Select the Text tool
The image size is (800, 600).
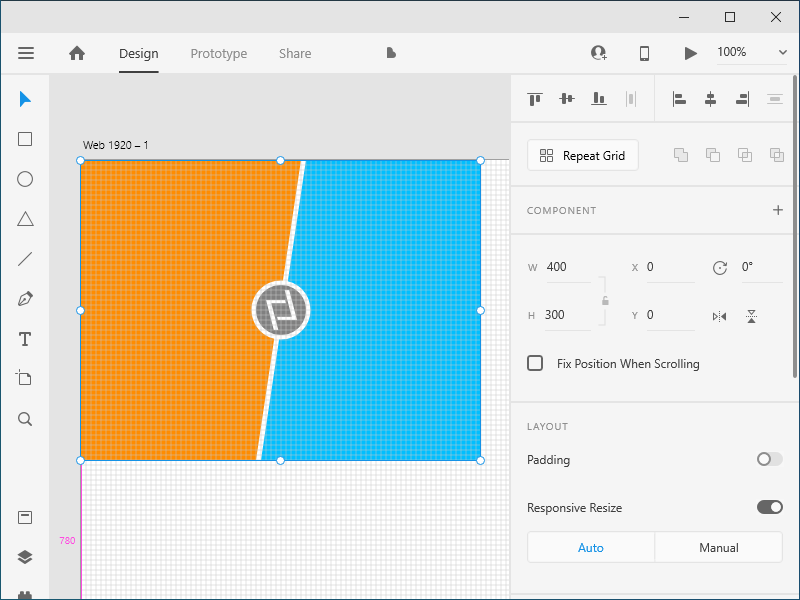[25, 339]
